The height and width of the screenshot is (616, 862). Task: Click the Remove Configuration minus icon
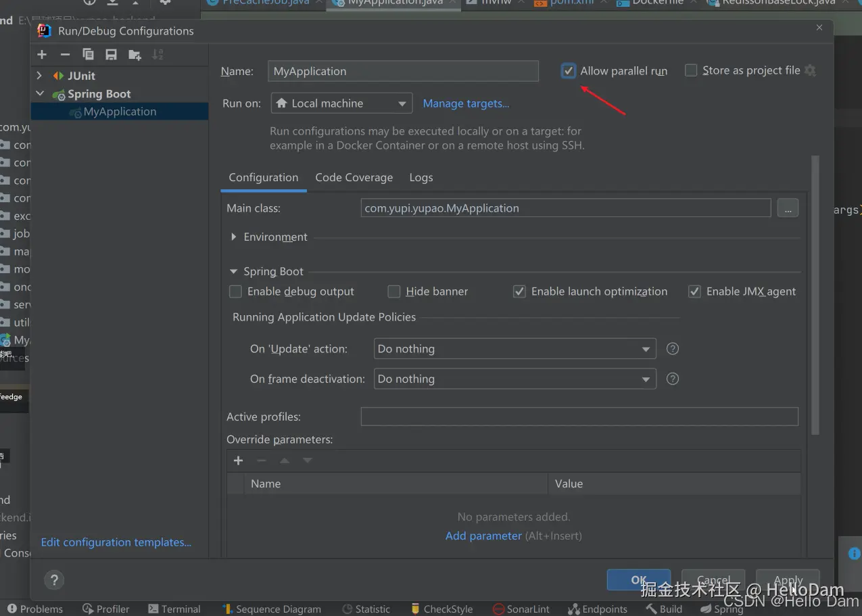[x=65, y=55]
